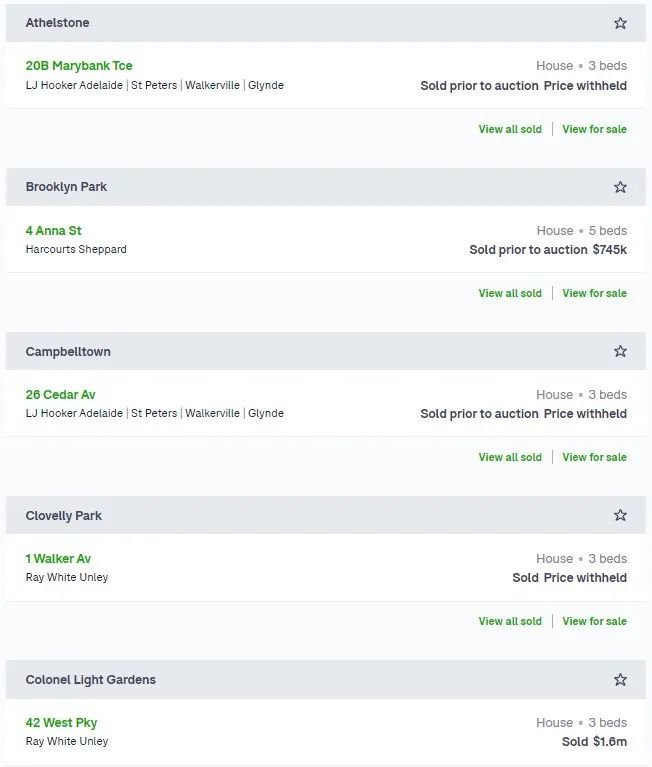This screenshot has height=767, width=652.
Task: View for sale in Clovelly Park
Action: 594,621
